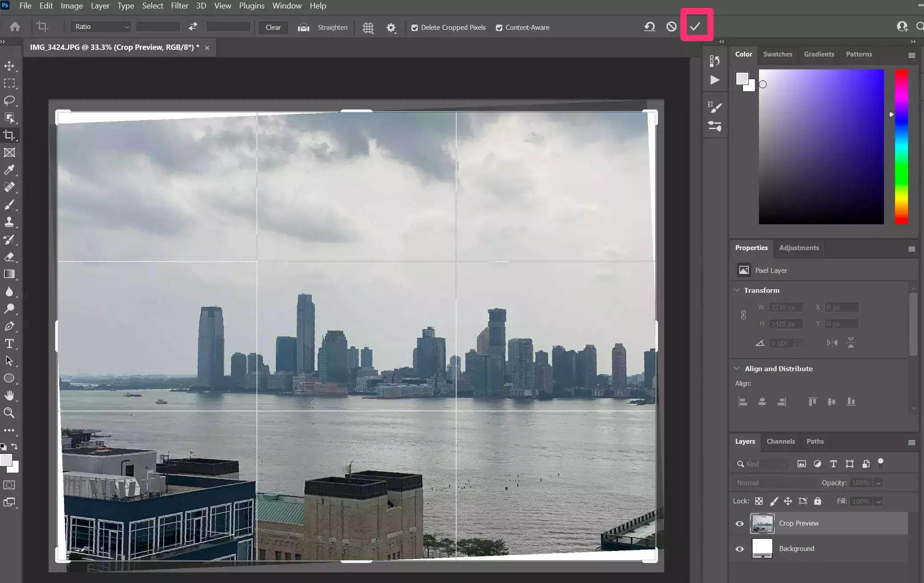Viewport: 924px width, 583px height.
Task: Switch to the Adjustments tab
Action: [799, 247]
